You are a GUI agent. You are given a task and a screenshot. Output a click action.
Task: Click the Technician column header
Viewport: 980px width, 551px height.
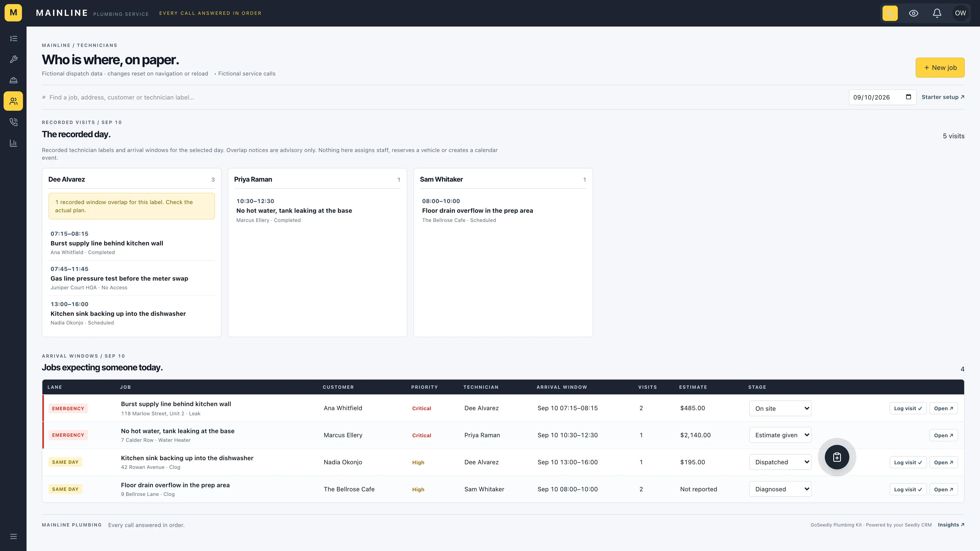481,387
